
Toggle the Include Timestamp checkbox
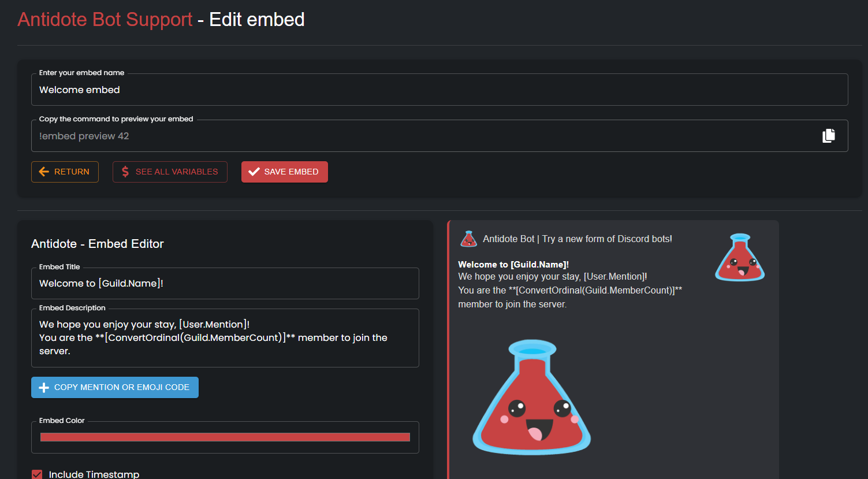pyautogui.click(x=37, y=474)
